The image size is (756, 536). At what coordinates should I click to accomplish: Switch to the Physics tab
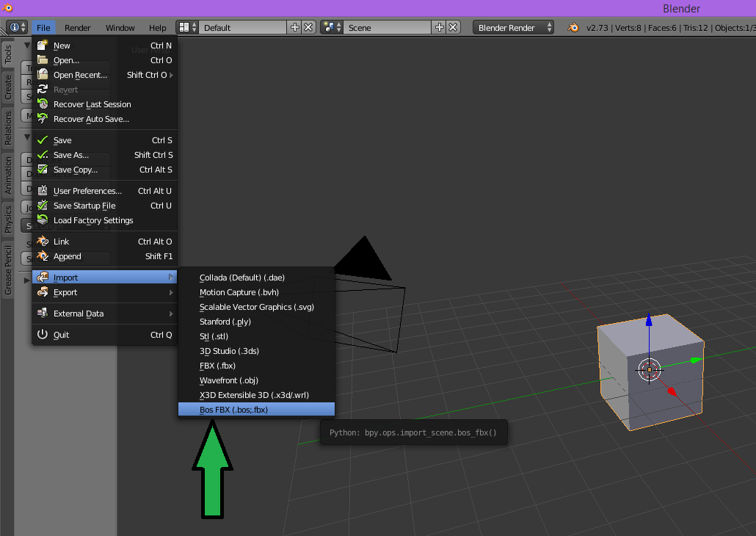point(8,220)
